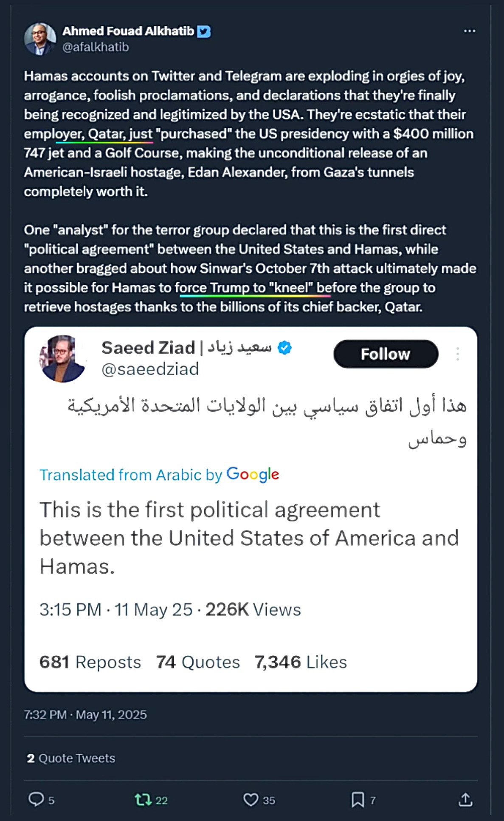The width and height of the screenshot is (504, 821).
Task: Open Ahmed Fouad Alkhatib's profile picture
Action: 40,39
